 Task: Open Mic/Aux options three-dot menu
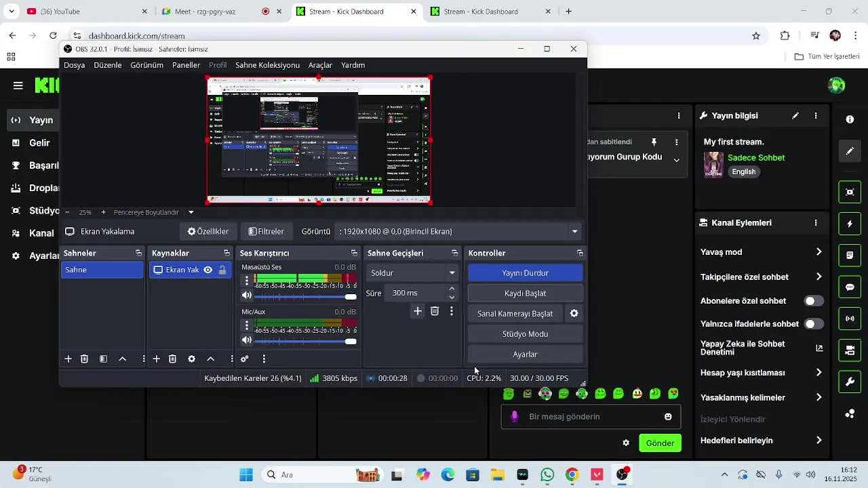pyautogui.click(x=247, y=325)
